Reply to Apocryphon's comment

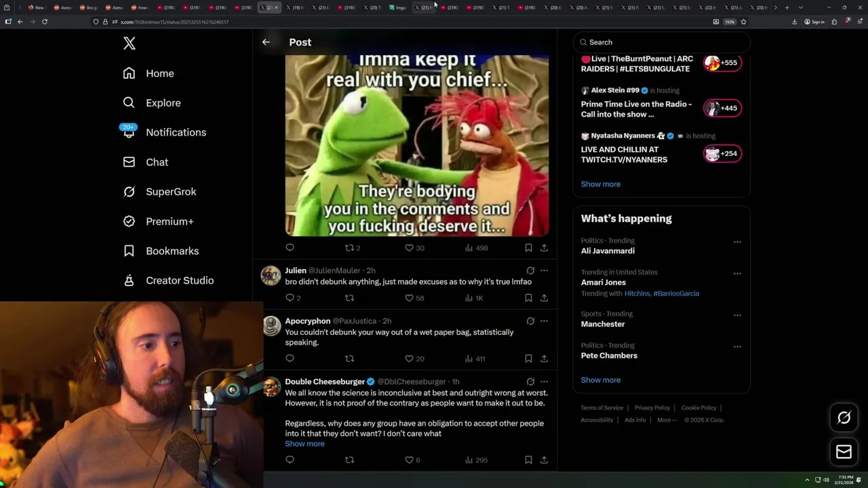[290, 359]
